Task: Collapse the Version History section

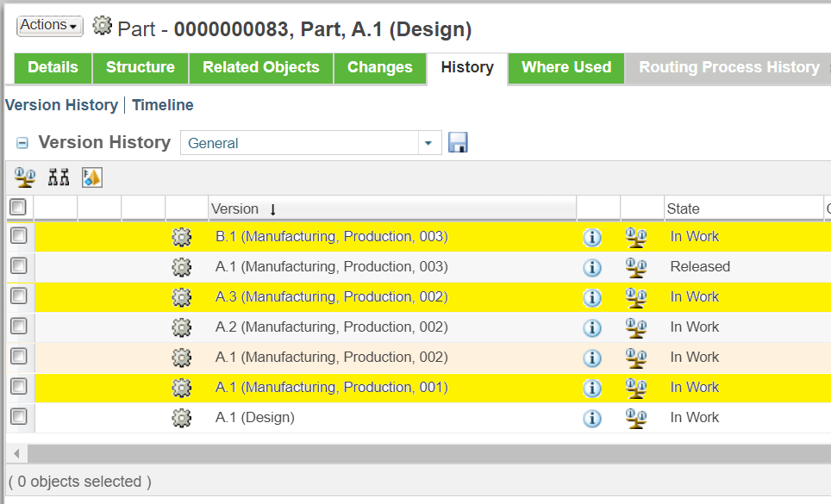Action: [x=22, y=143]
